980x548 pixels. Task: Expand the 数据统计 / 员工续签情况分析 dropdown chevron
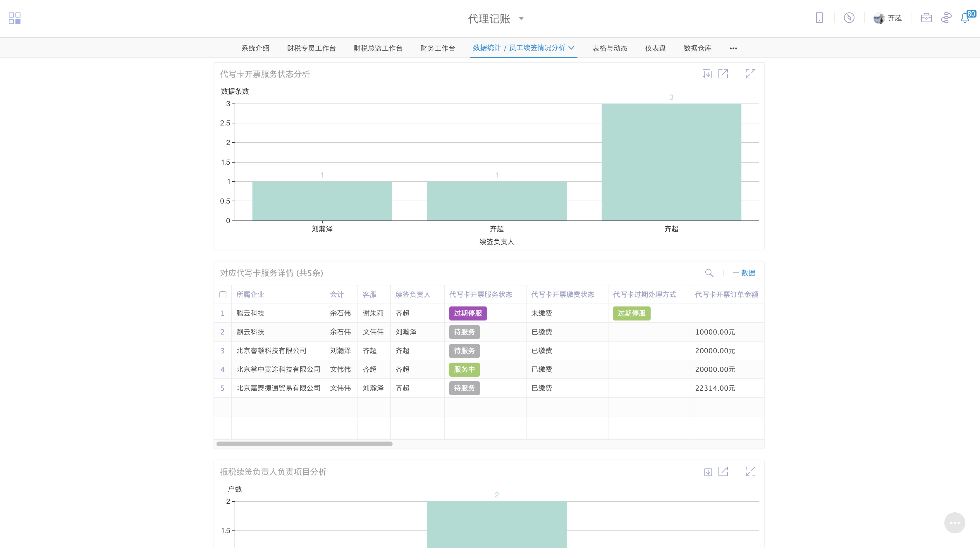[571, 48]
